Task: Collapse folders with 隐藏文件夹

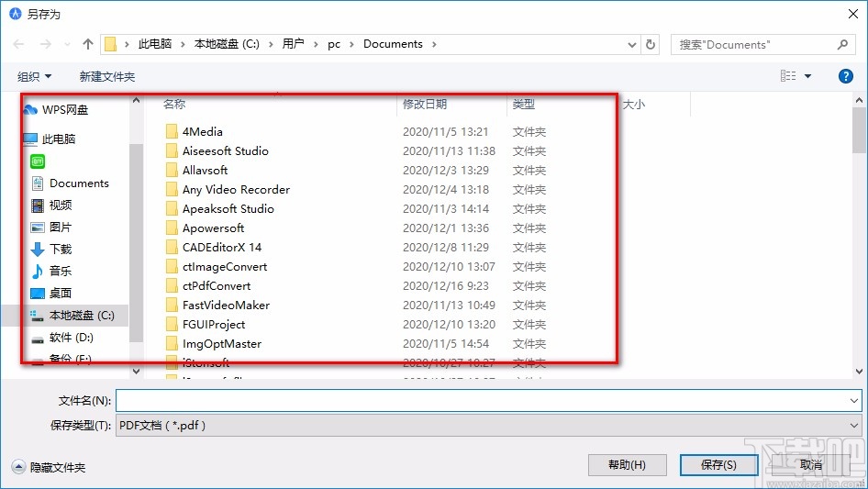Action: [49, 467]
